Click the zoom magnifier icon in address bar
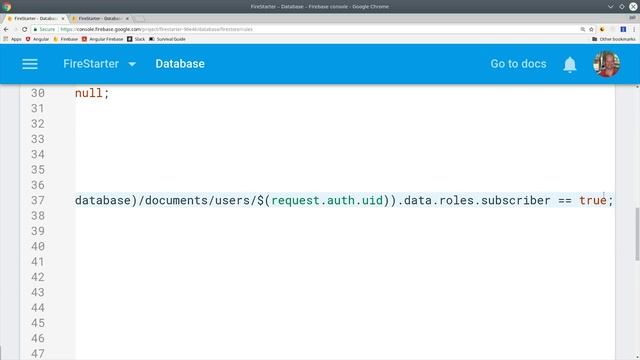The width and height of the screenshot is (640, 360). [583, 29]
